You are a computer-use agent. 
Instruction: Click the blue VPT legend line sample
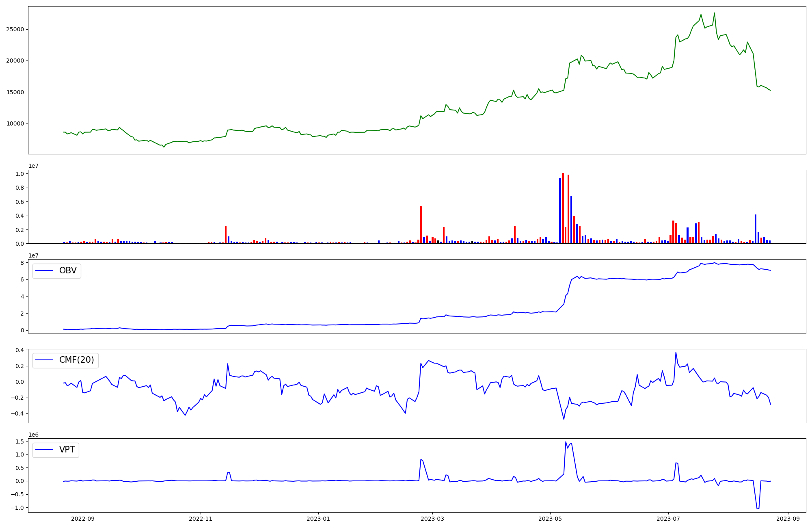pos(45,450)
